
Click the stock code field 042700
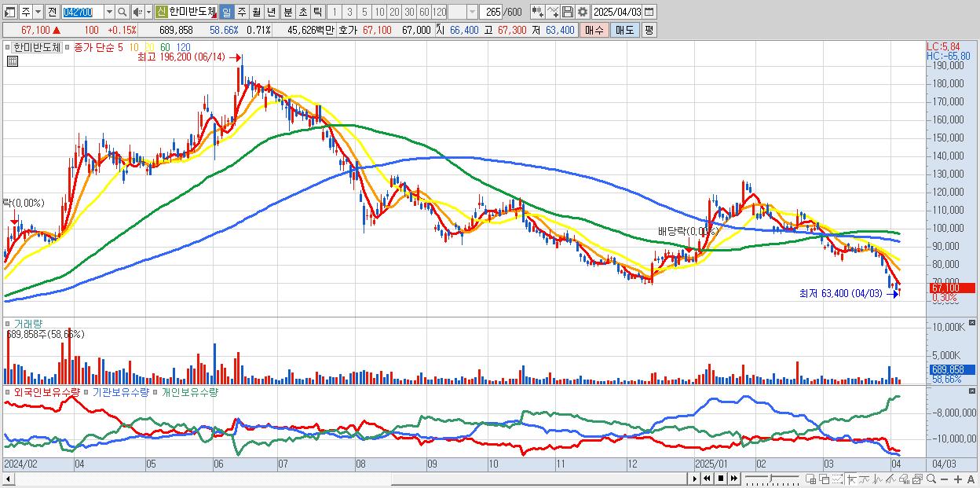point(82,12)
